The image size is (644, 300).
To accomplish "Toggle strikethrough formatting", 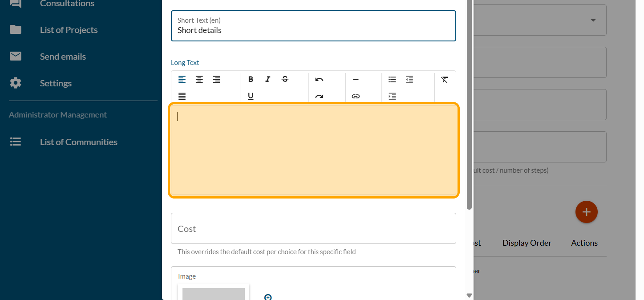I will coord(285,79).
